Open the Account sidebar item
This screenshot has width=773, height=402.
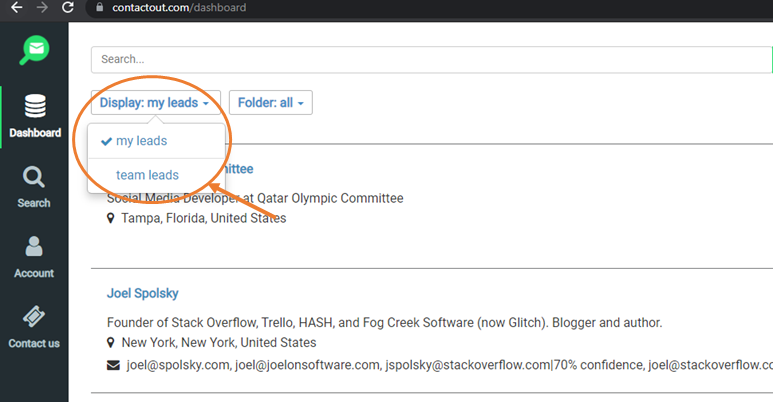pos(34,257)
